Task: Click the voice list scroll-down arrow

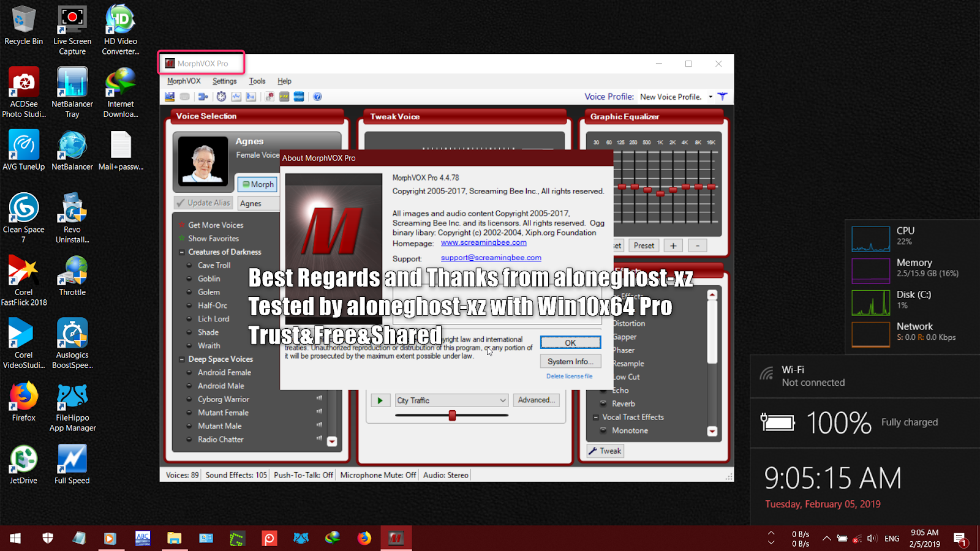Action: pyautogui.click(x=332, y=441)
